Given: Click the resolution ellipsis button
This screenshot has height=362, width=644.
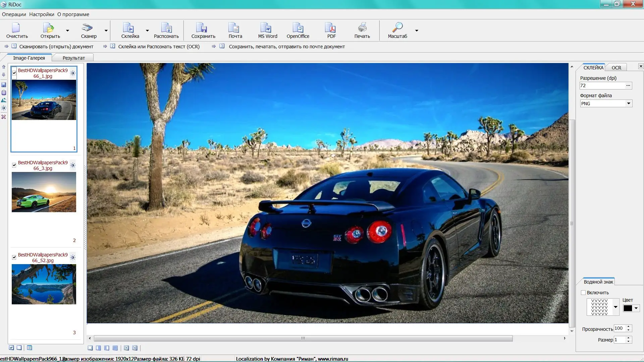Looking at the screenshot, I should click(x=628, y=85).
